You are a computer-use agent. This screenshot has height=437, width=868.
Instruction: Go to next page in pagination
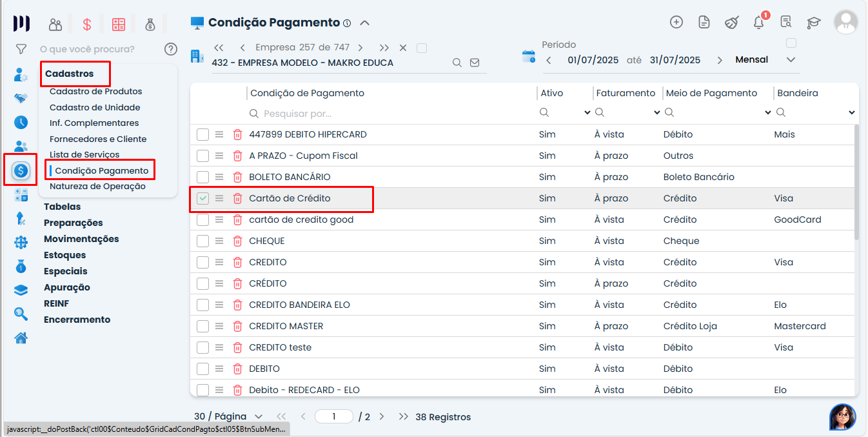click(x=382, y=417)
